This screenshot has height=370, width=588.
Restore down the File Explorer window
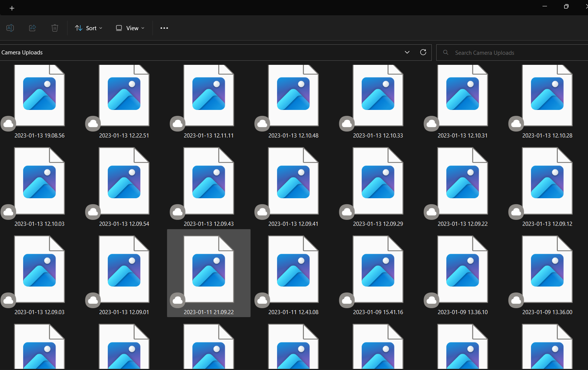566,6
